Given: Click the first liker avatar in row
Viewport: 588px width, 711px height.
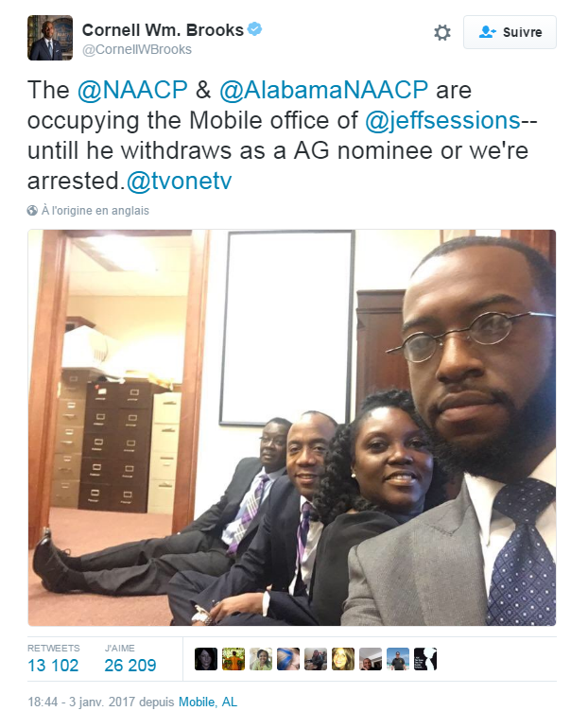Looking at the screenshot, I should pyautogui.click(x=206, y=659).
